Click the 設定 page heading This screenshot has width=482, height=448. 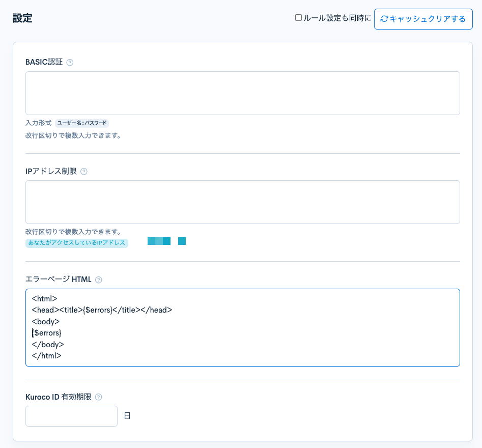tap(22, 18)
